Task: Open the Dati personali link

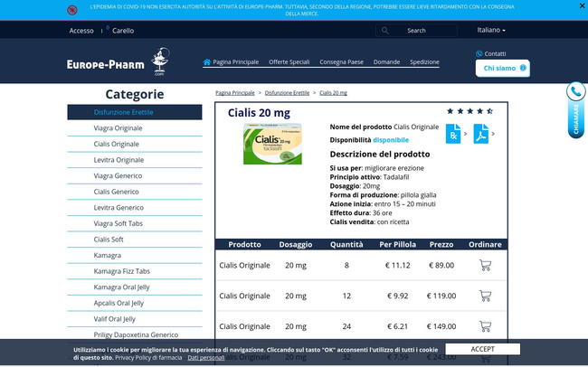Action: (206, 358)
